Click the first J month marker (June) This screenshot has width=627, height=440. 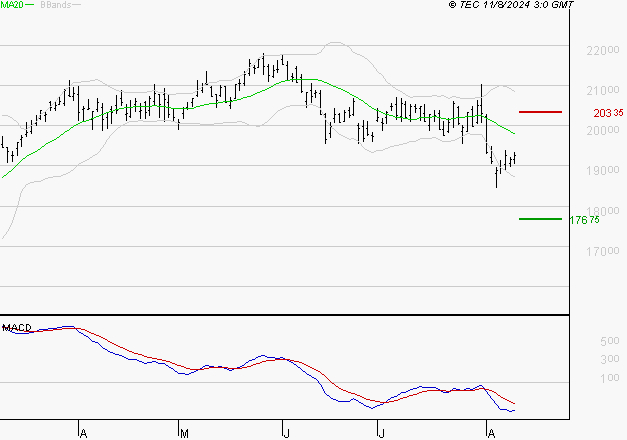click(286, 434)
